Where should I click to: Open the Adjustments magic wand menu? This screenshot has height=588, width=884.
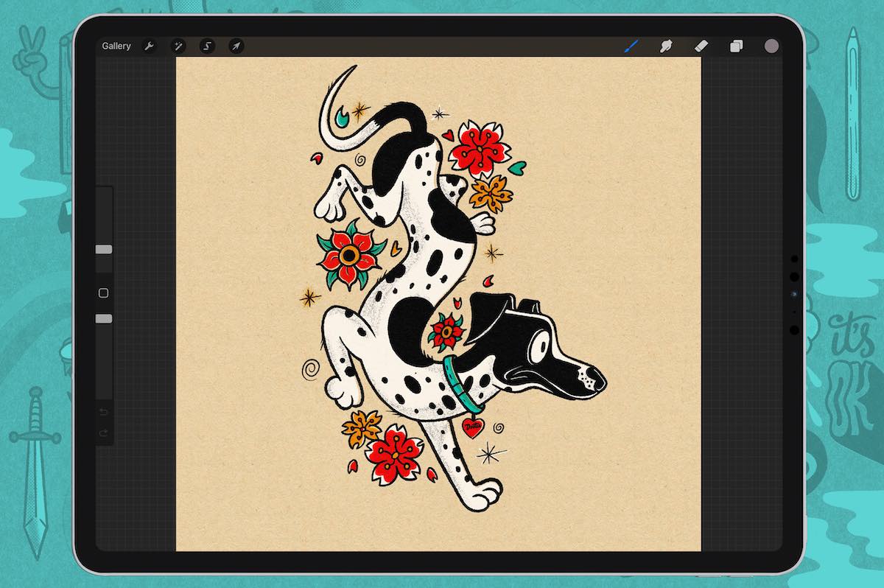point(178,46)
